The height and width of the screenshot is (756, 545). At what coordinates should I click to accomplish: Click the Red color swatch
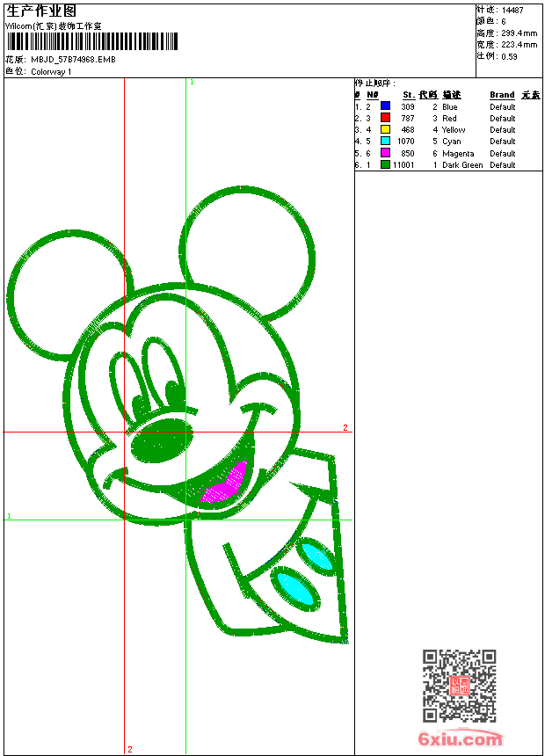point(385,118)
